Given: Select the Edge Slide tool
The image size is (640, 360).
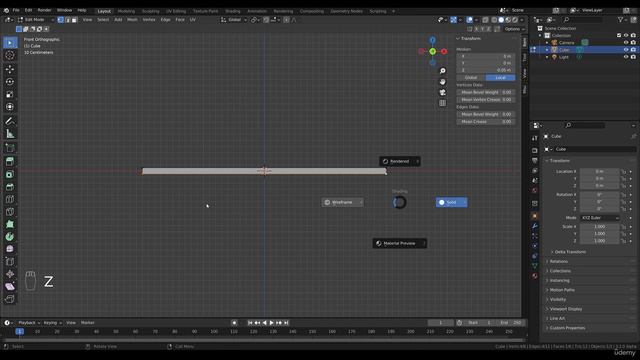Looking at the screenshot, I should tap(10, 261).
